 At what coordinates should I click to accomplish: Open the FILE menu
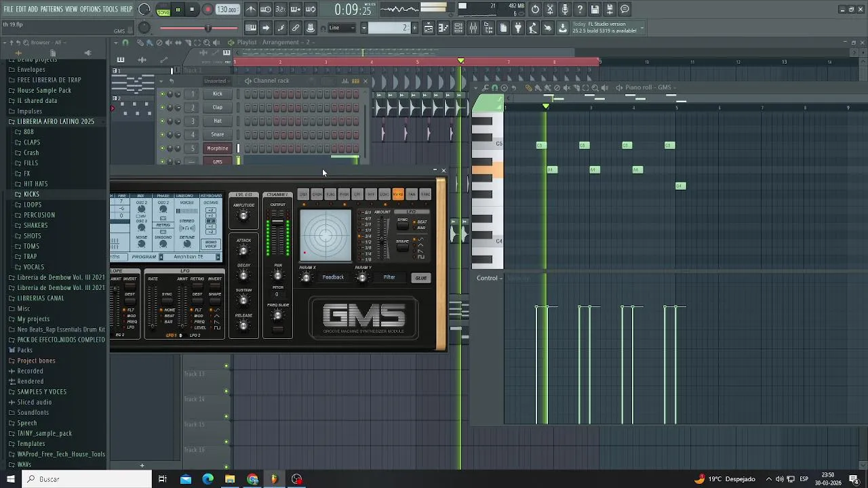tap(8, 9)
